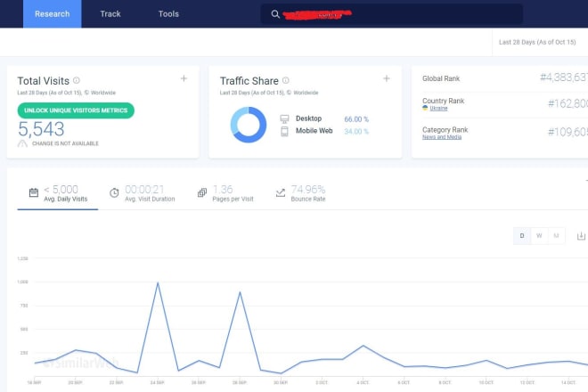This screenshot has width=588, height=392.
Task: Open the Tools menu
Action: (x=168, y=14)
